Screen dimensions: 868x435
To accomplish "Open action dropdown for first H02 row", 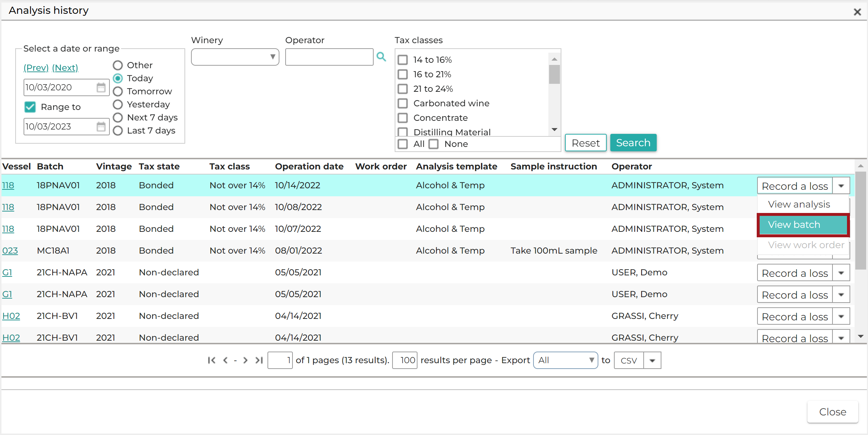I will 841,316.
